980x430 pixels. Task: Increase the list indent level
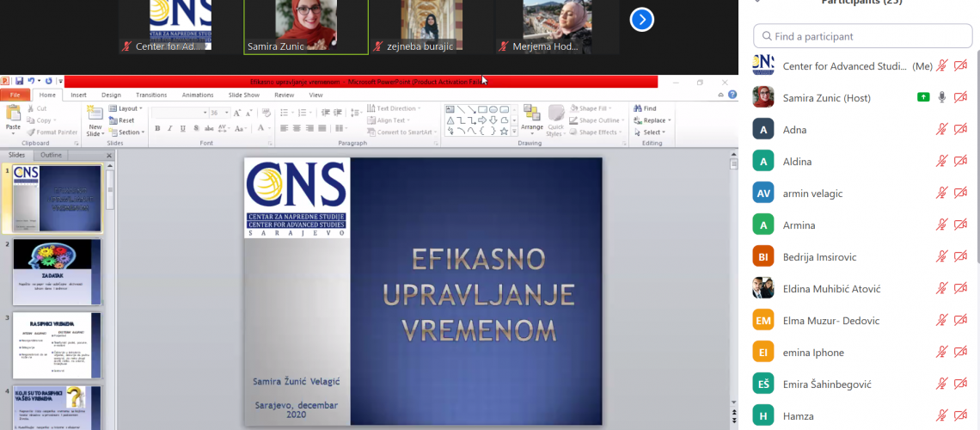click(x=338, y=113)
